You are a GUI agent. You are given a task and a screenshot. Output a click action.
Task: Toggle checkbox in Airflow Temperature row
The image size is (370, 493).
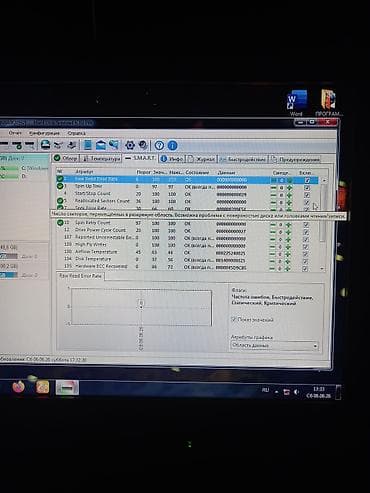pyautogui.click(x=306, y=254)
